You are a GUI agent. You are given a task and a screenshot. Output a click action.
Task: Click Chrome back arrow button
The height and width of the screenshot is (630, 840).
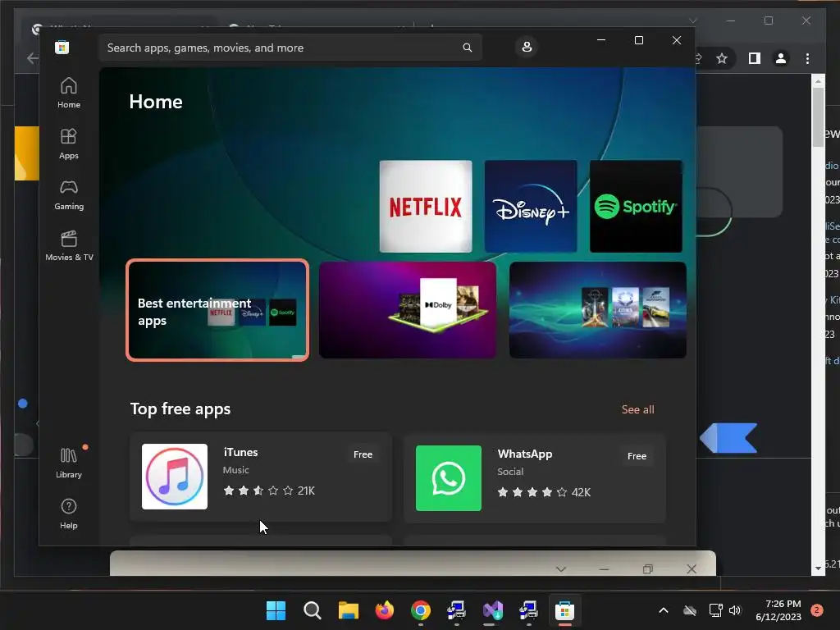[x=32, y=58]
